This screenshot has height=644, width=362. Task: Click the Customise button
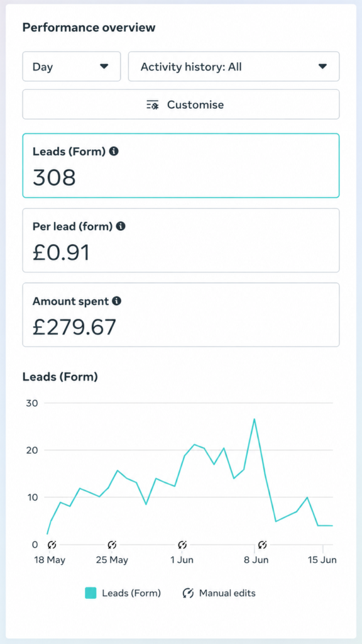(181, 104)
